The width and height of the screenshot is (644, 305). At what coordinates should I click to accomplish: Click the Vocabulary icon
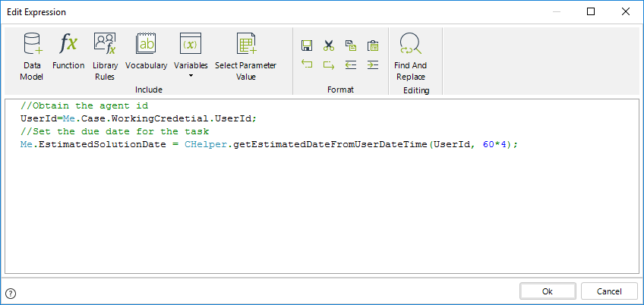[x=146, y=52]
